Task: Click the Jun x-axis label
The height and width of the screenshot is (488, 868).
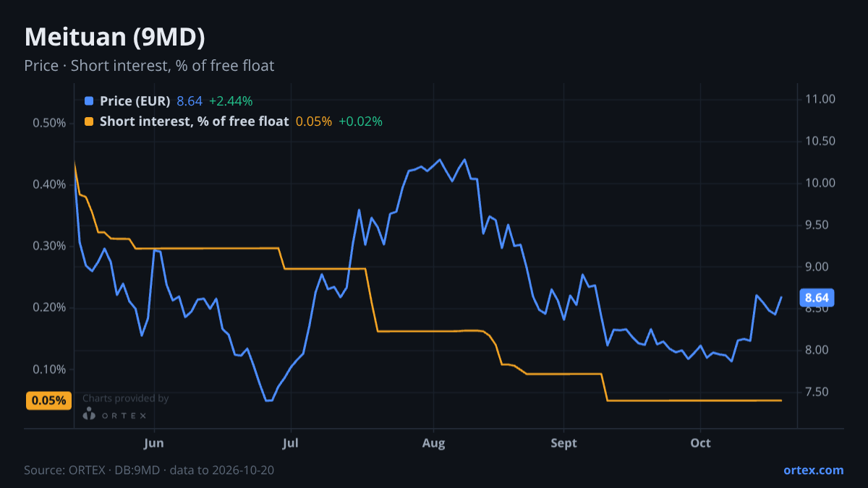Action: [154, 443]
